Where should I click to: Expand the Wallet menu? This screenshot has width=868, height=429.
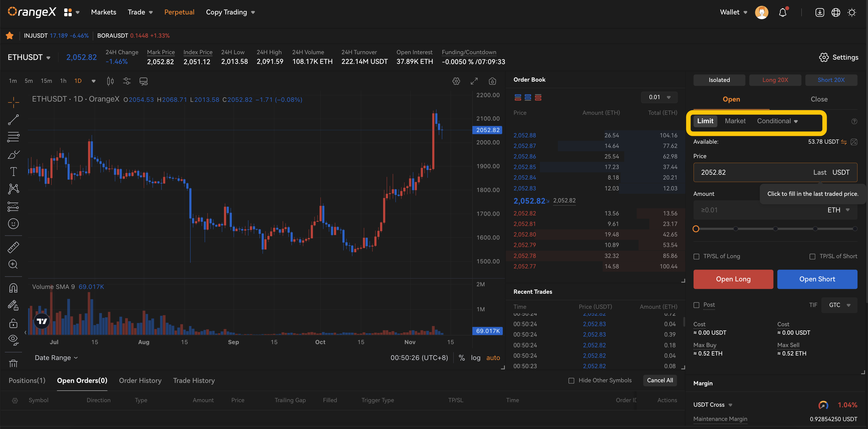click(x=734, y=12)
